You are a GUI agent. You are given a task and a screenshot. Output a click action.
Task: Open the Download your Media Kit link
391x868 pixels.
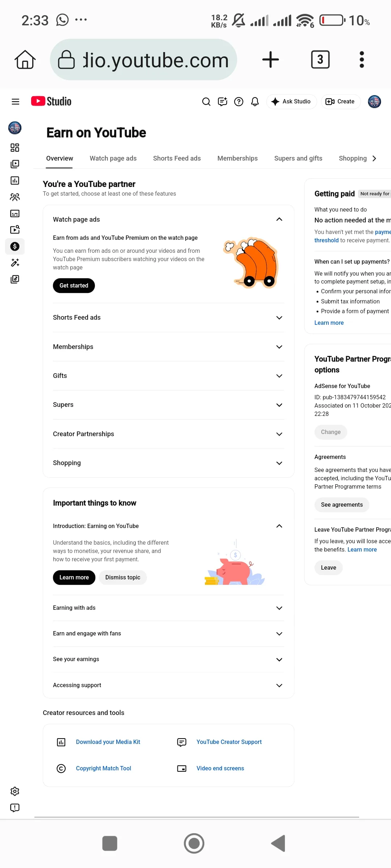pyautogui.click(x=108, y=742)
